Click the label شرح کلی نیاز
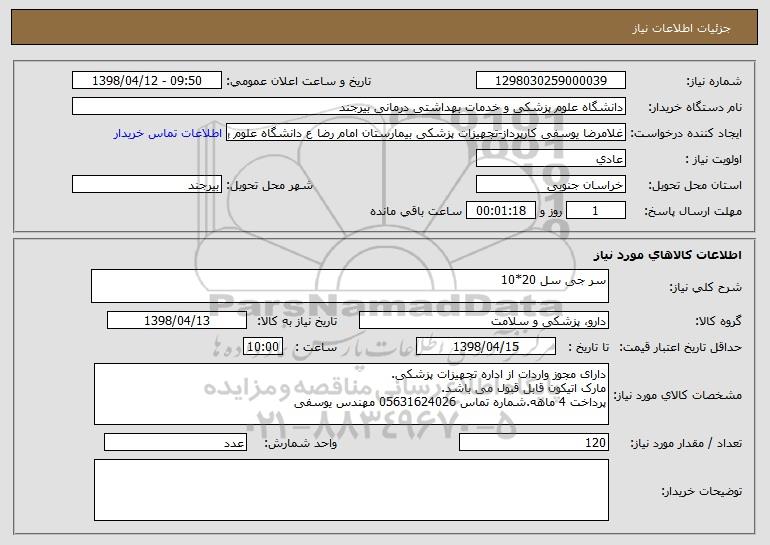The image size is (770, 545). pyautogui.click(x=706, y=287)
